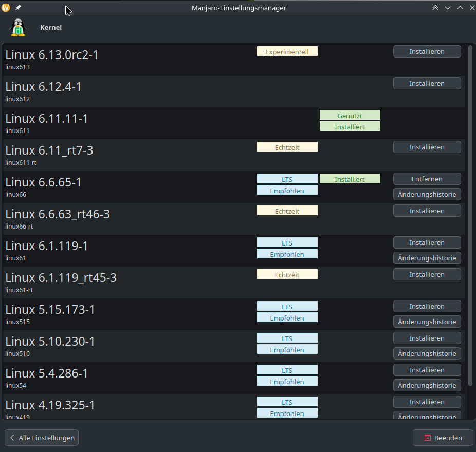Install Linux 6.1.119_rt45-3 kernel
The height and width of the screenshot is (452, 476).
(427, 274)
